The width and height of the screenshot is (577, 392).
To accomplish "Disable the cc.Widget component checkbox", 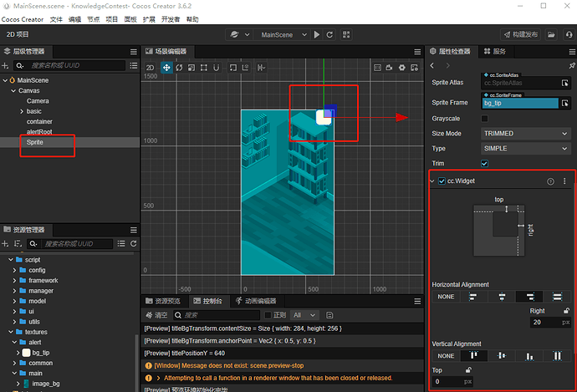I will click(x=442, y=181).
